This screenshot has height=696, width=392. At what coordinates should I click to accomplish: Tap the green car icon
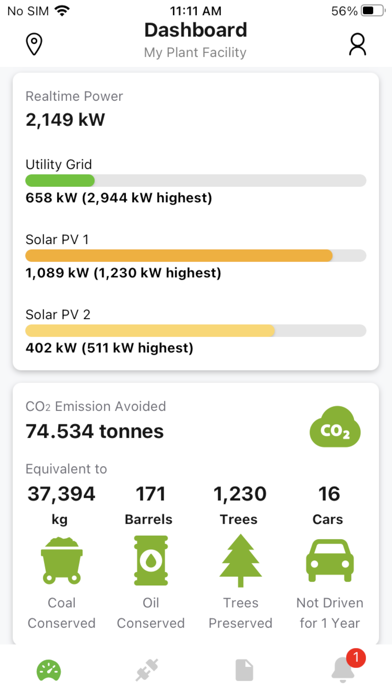pos(330,560)
